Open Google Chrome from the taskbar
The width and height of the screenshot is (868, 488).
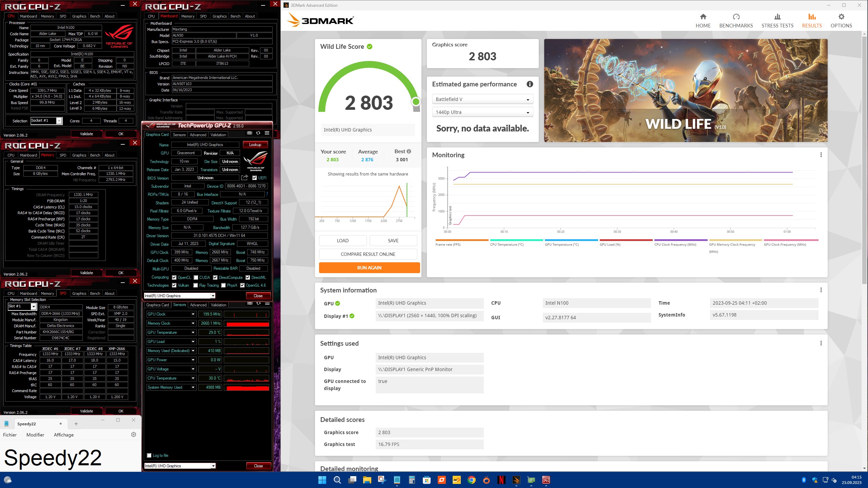pyautogui.click(x=471, y=480)
